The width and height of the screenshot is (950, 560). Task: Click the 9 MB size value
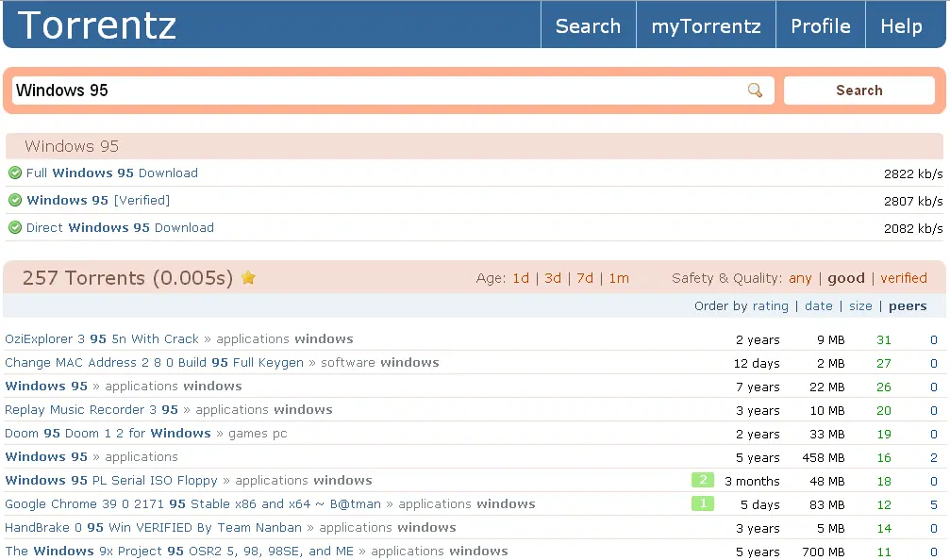pyautogui.click(x=830, y=340)
